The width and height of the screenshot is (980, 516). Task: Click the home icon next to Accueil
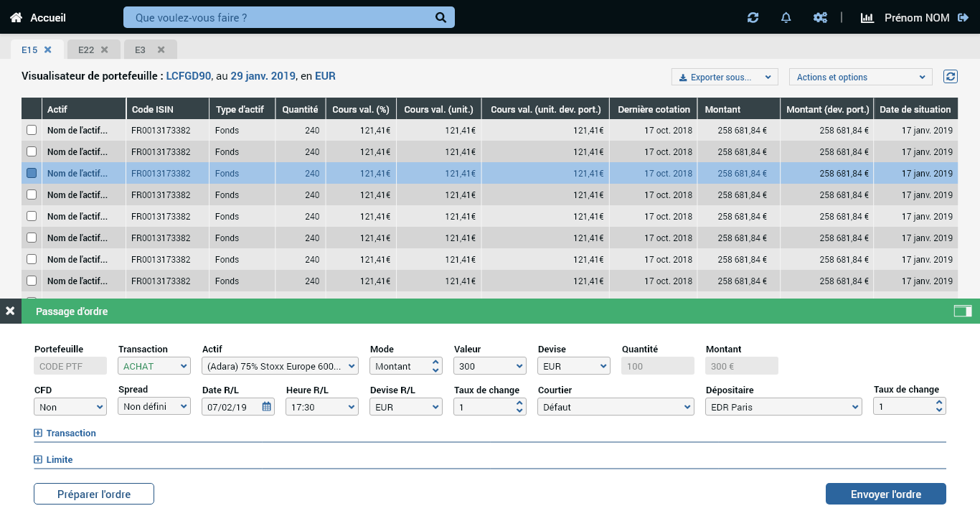point(16,17)
